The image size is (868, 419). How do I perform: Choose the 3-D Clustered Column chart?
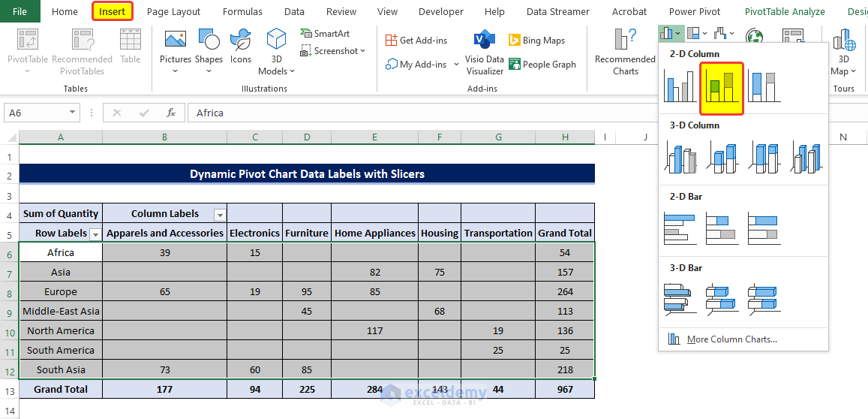click(x=680, y=158)
